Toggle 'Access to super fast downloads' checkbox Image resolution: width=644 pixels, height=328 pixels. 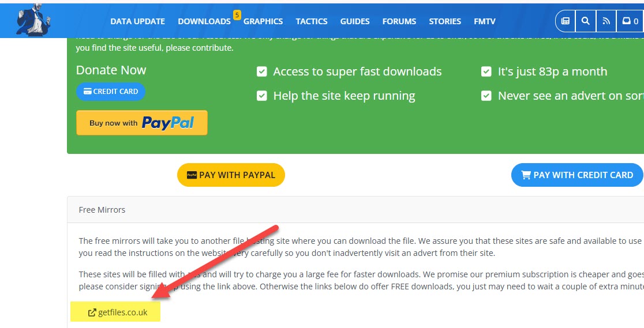click(261, 71)
